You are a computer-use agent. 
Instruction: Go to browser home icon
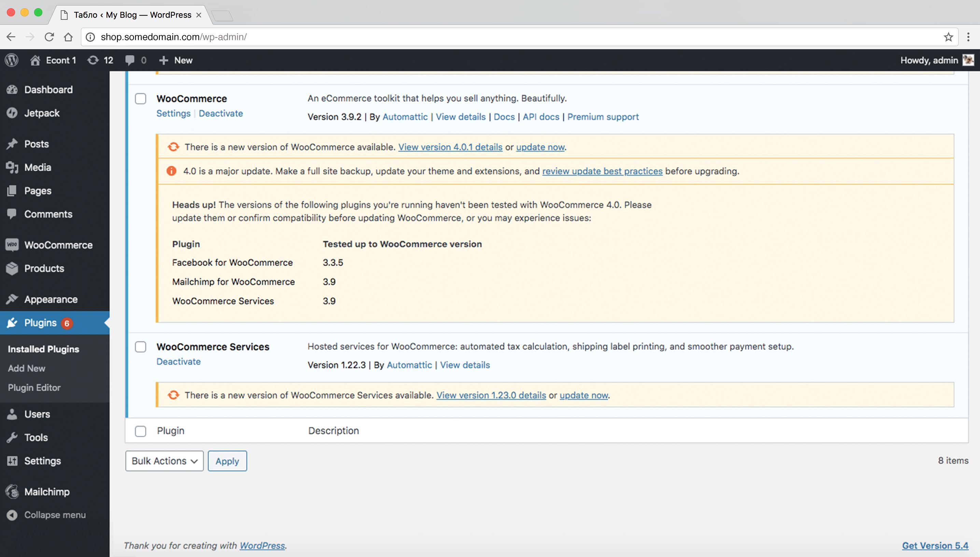point(68,37)
